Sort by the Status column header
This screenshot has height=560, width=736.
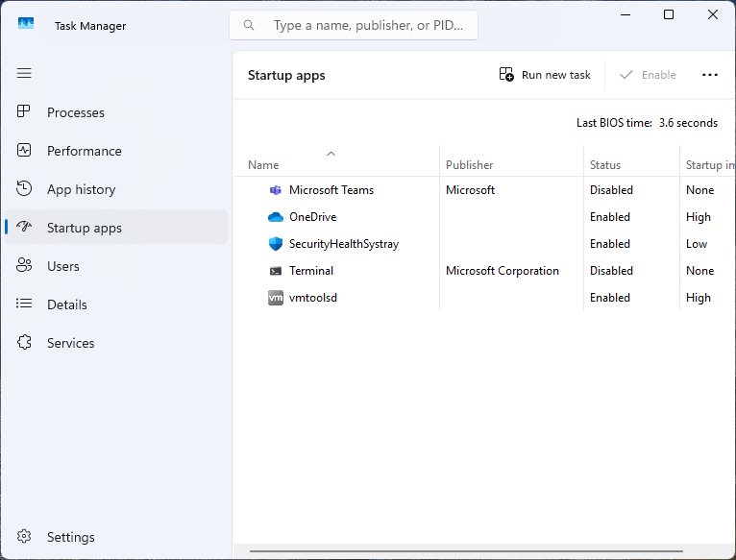click(632, 160)
